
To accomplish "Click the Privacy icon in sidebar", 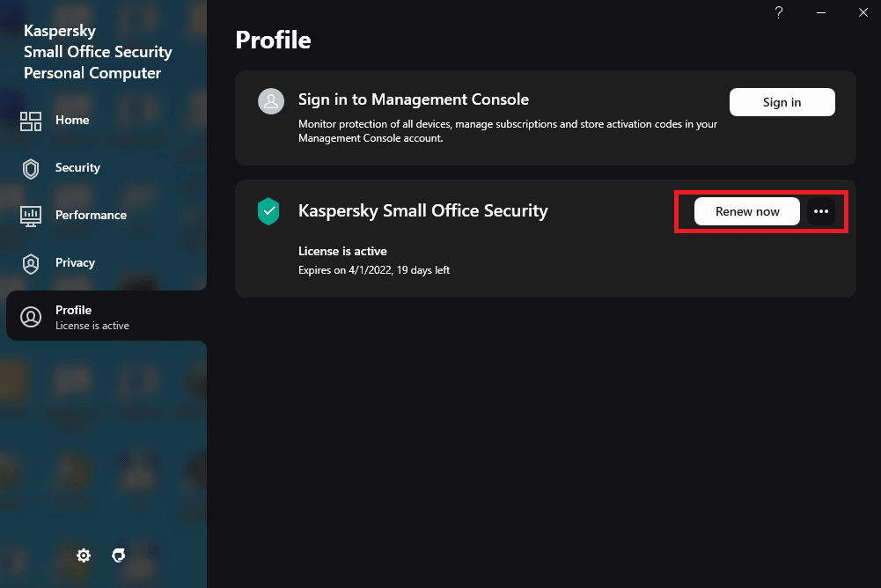I will coord(31,263).
